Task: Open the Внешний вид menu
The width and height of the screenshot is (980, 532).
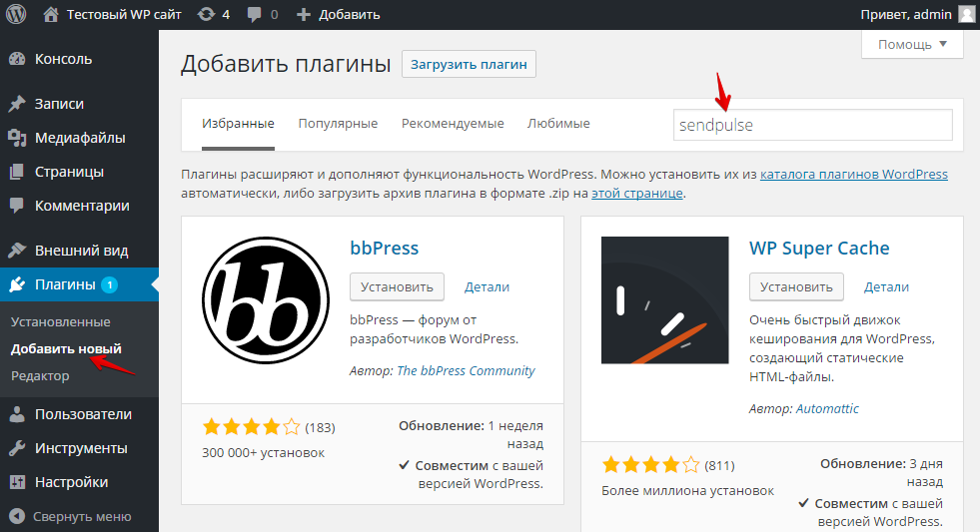Action: pyautogui.click(x=79, y=251)
